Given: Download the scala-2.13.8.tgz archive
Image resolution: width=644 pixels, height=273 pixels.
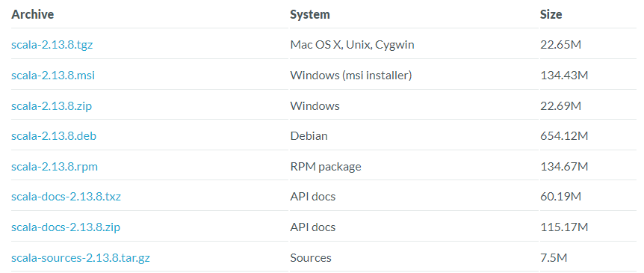Looking at the screenshot, I should [x=52, y=44].
